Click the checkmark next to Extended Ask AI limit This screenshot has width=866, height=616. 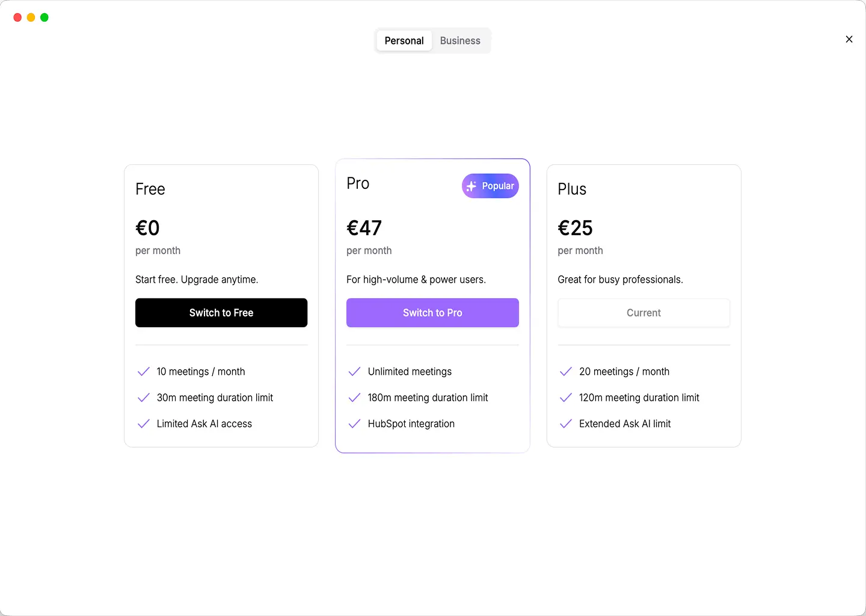pyautogui.click(x=565, y=423)
